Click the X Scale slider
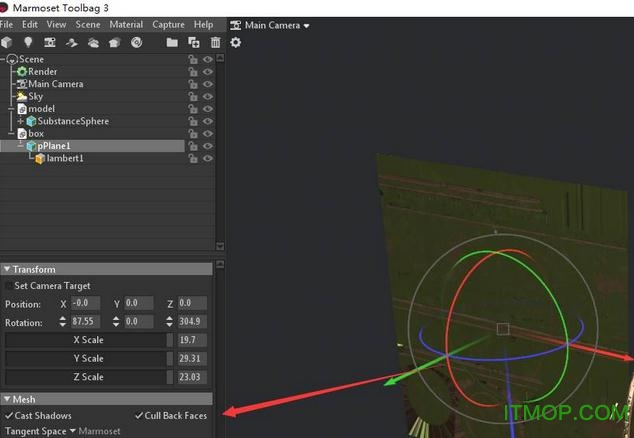 [88, 340]
